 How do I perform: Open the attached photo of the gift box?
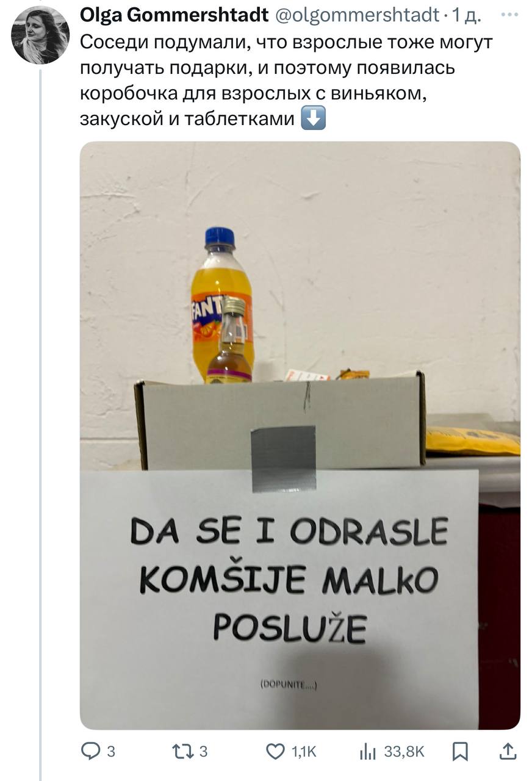tap(300, 436)
